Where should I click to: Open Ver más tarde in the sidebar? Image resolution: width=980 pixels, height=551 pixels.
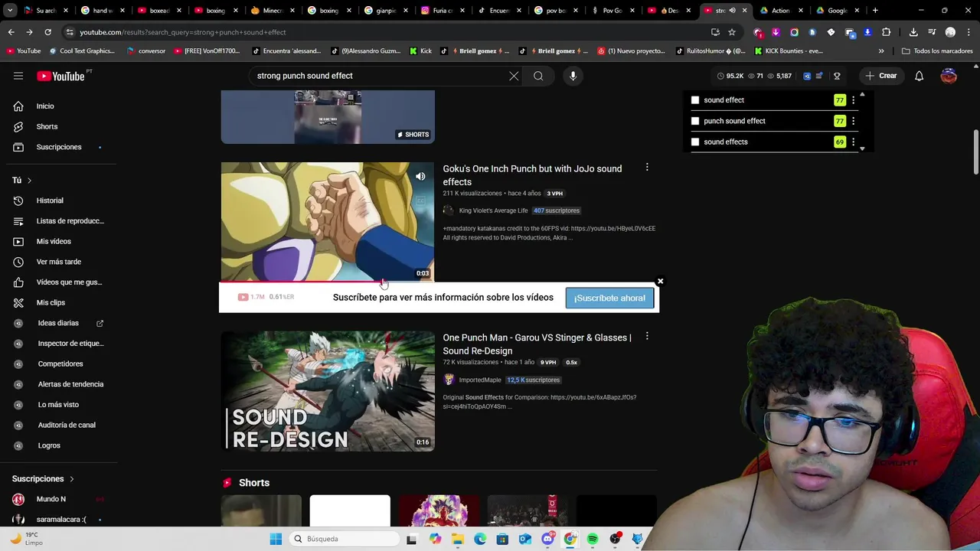pyautogui.click(x=58, y=262)
